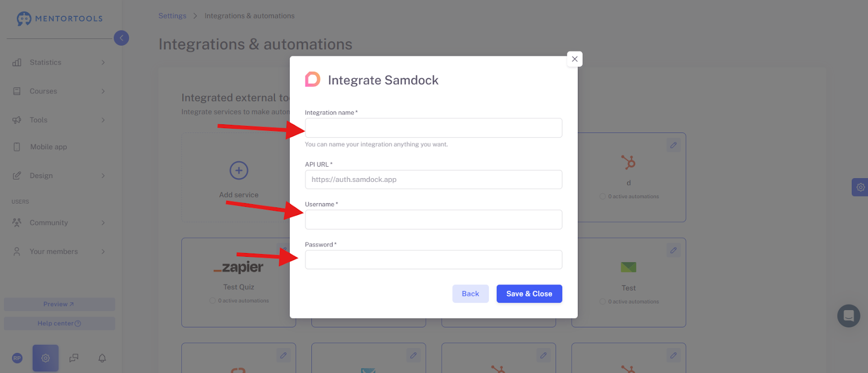Screen dimensions: 868x373
Task: Open the Help center
Action: pyautogui.click(x=59, y=324)
